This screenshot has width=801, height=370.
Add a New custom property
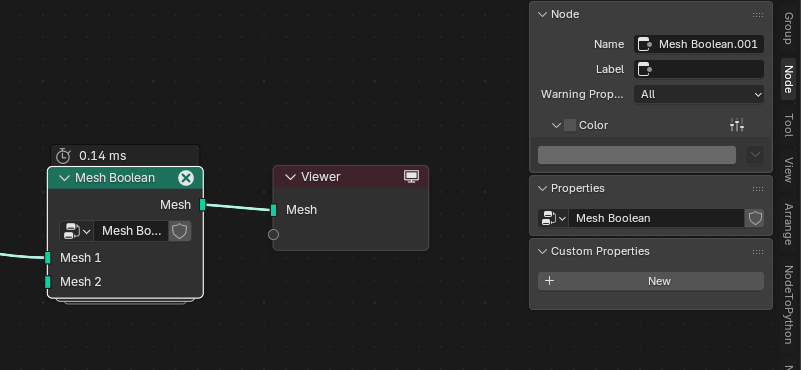click(651, 281)
